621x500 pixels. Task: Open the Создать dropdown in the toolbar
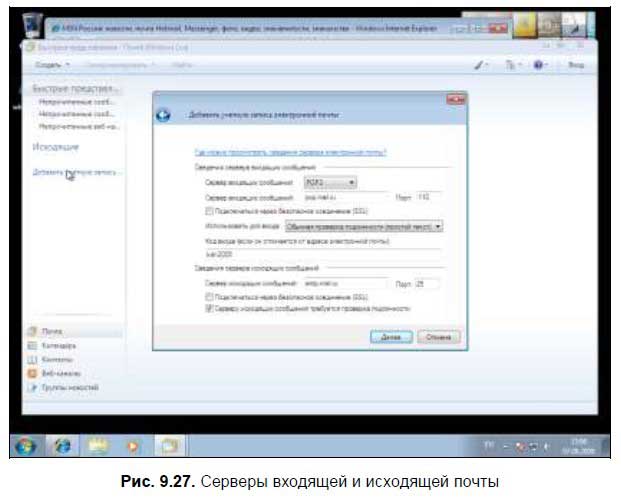coord(52,65)
